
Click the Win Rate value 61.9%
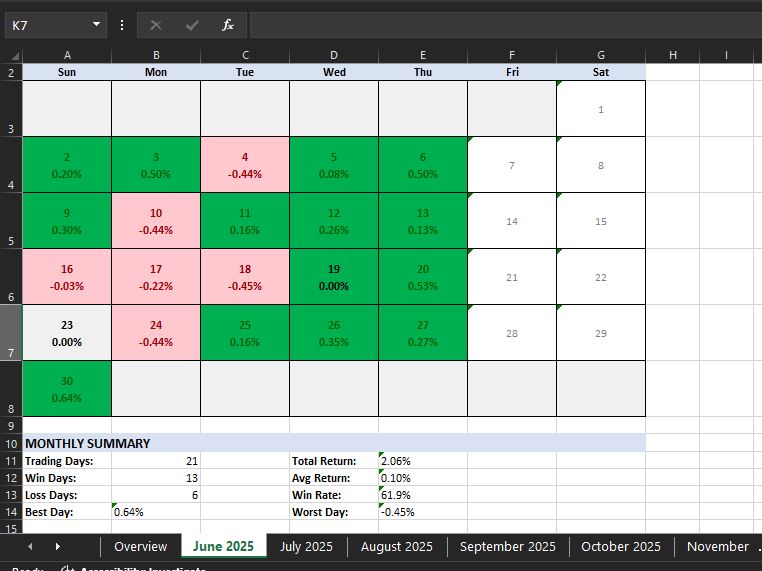pyautogui.click(x=423, y=495)
